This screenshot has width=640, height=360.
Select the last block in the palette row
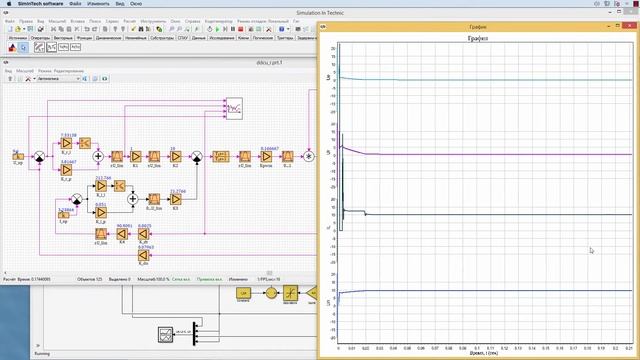[x=76, y=47]
